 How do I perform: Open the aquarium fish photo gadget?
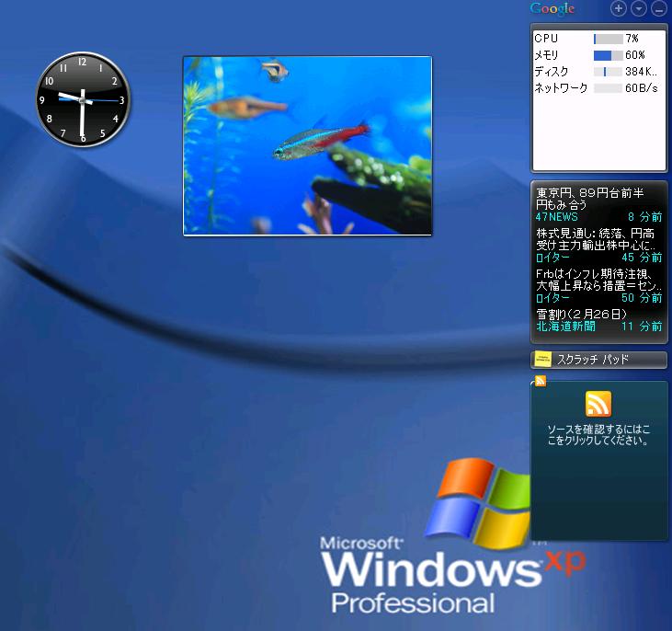(307, 146)
